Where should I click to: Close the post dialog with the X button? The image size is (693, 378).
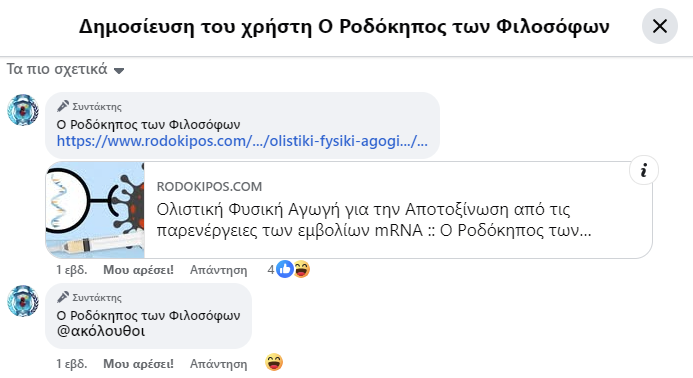pyautogui.click(x=659, y=26)
